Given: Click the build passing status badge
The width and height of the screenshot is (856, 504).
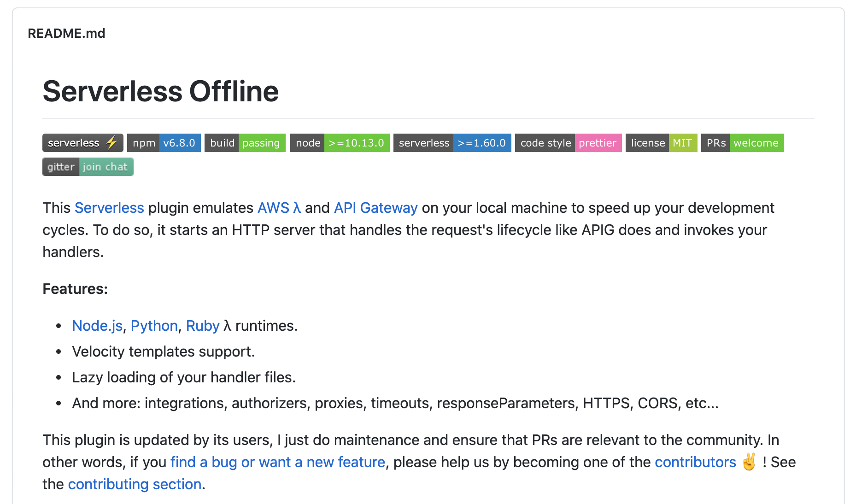Looking at the screenshot, I should click(x=245, y=143).
